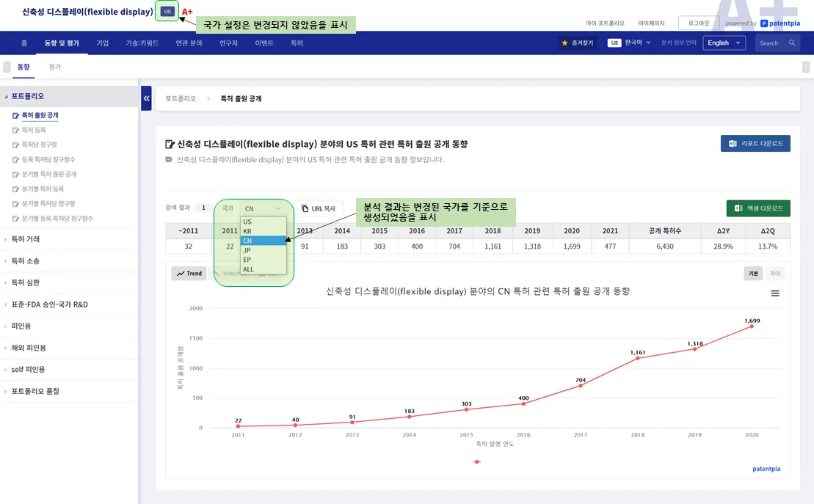Click the right scroll arrow of sub-tabs
The height and width of the screenshot is (504, 814).
(806, 67)
